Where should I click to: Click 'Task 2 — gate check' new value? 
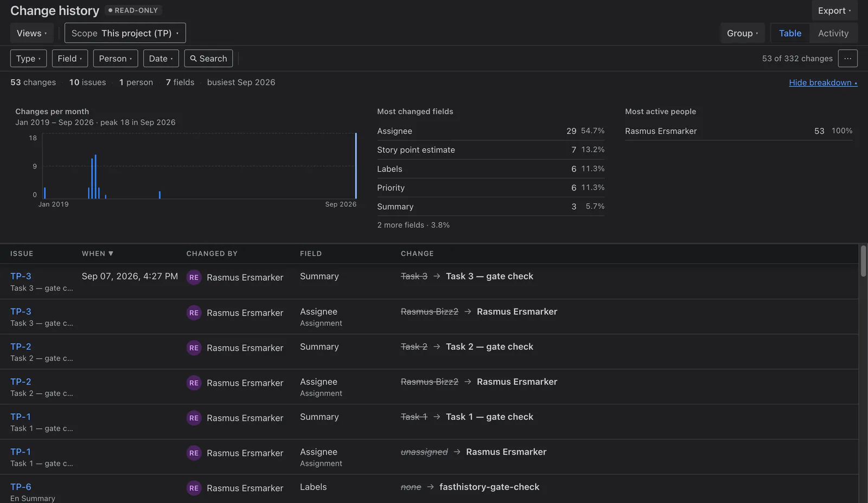tap(489, 347)
